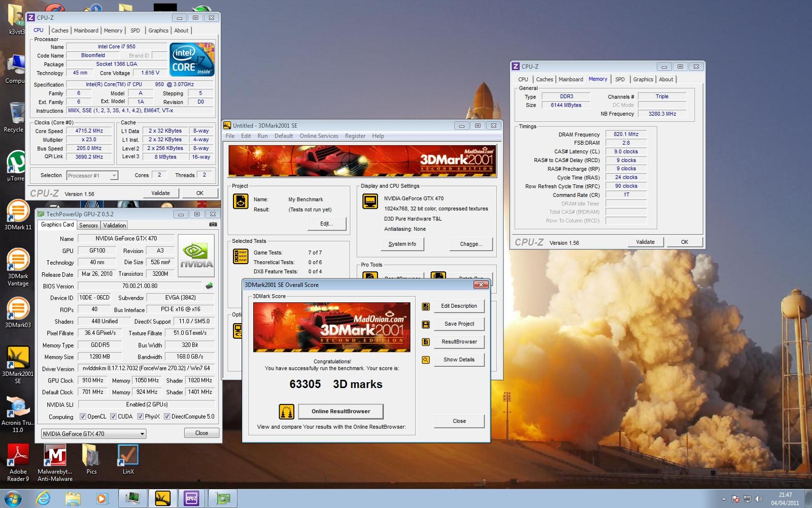Open the 3DMark 11 desktop shortcut

pyautogui.click(x=18, y=215)
